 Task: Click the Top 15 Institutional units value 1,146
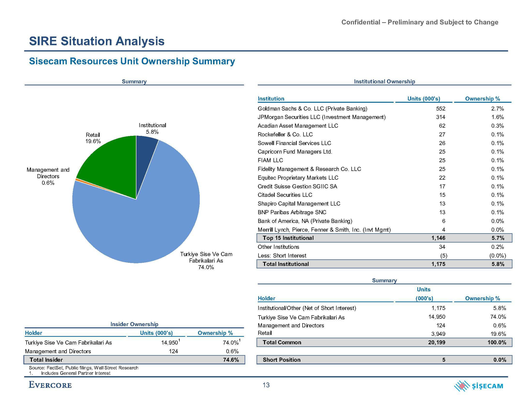click(x=438, y=238)
